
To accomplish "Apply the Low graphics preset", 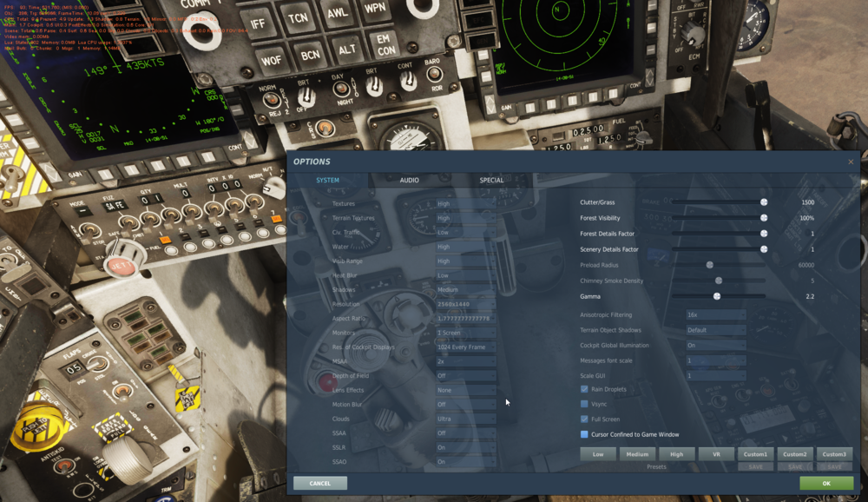I will 598,453.
